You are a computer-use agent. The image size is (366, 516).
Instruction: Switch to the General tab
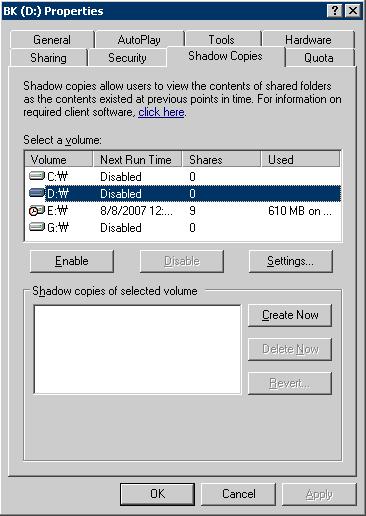point(52,40)
